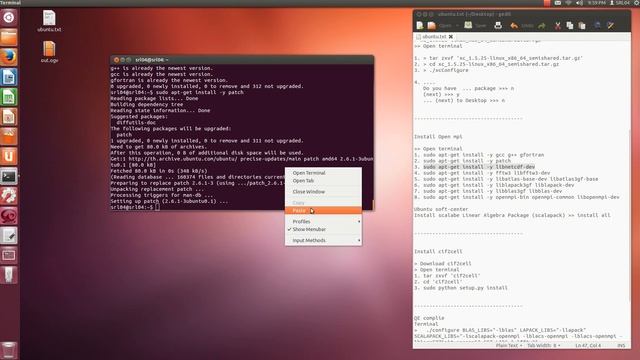Focus Terminal via the launcher icon

(x=9, y=176)
